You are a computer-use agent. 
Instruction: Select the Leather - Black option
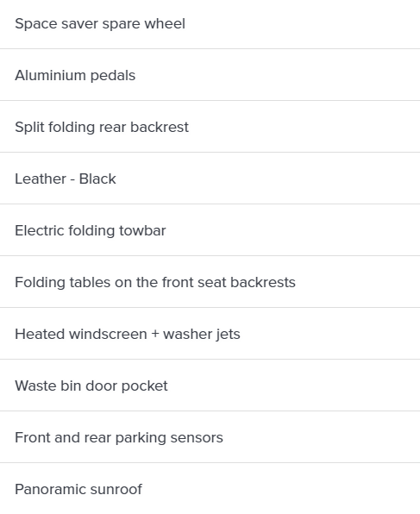tap(210, 179)
